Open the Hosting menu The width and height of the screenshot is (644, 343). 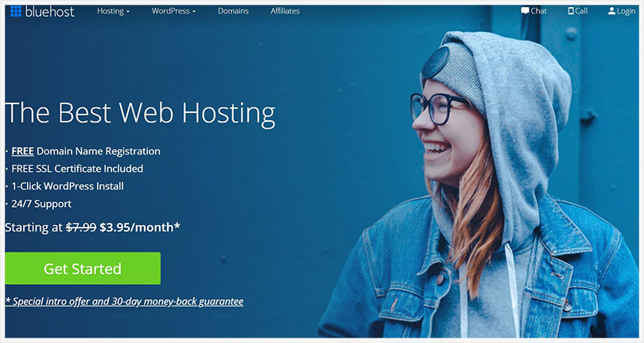tap(110, 11)
